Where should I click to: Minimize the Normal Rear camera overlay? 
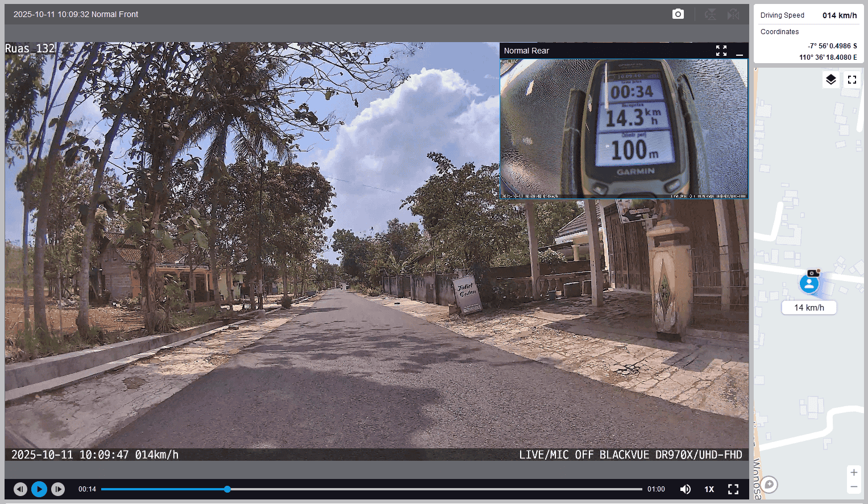[739, 51]
